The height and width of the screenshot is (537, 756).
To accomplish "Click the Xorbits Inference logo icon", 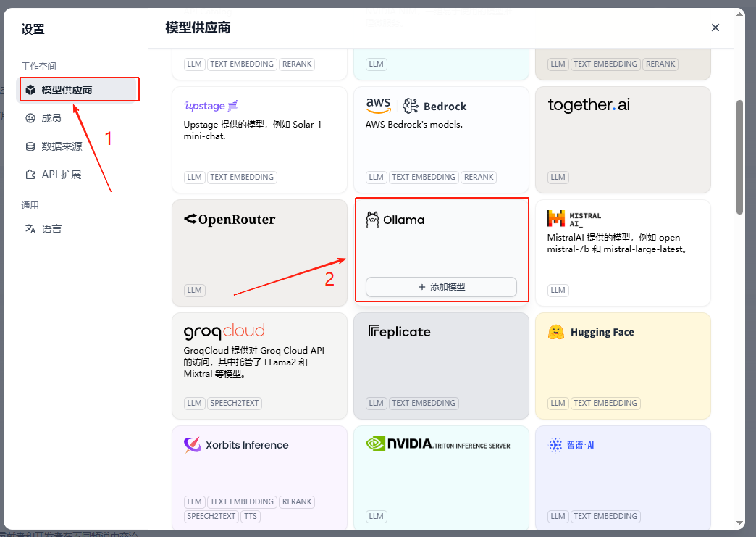I will point(192,445).
